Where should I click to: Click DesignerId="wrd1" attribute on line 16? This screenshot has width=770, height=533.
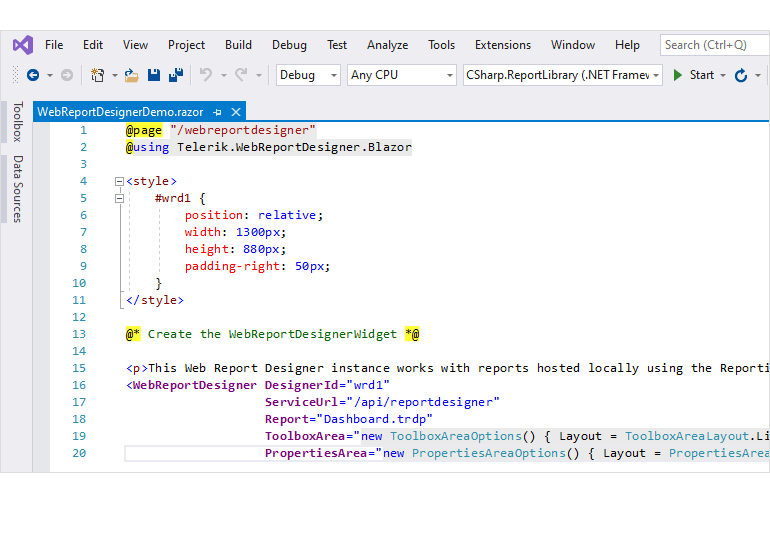point(327,385)
